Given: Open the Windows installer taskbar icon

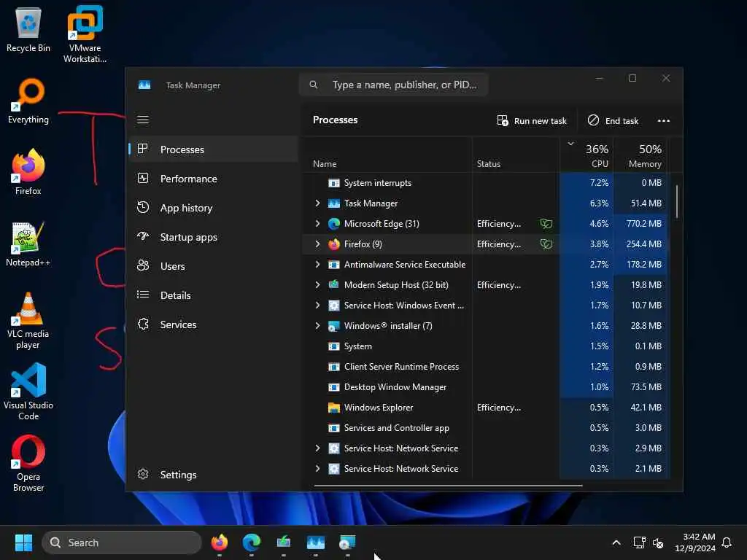Looking at the screenshot, I should [x=347, y=542].
